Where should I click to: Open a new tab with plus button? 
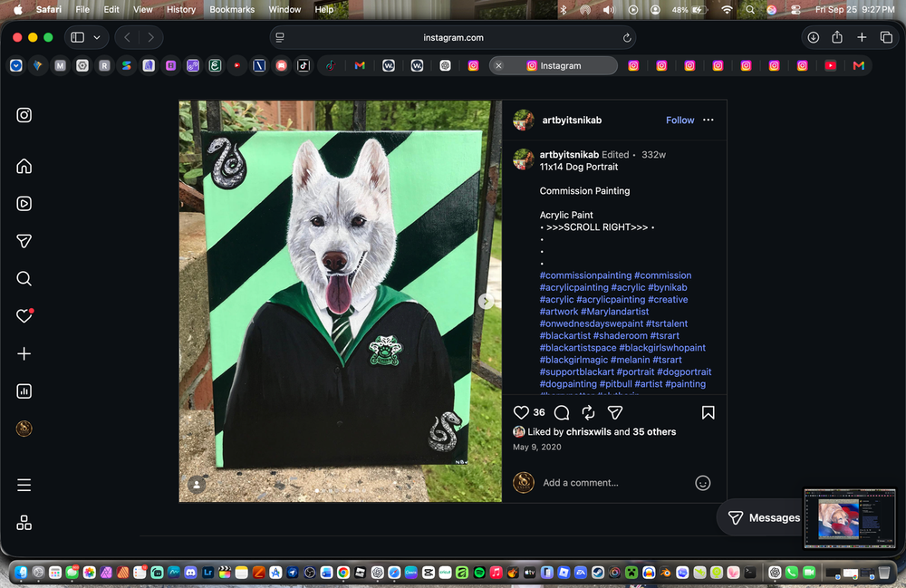[862, 37]
